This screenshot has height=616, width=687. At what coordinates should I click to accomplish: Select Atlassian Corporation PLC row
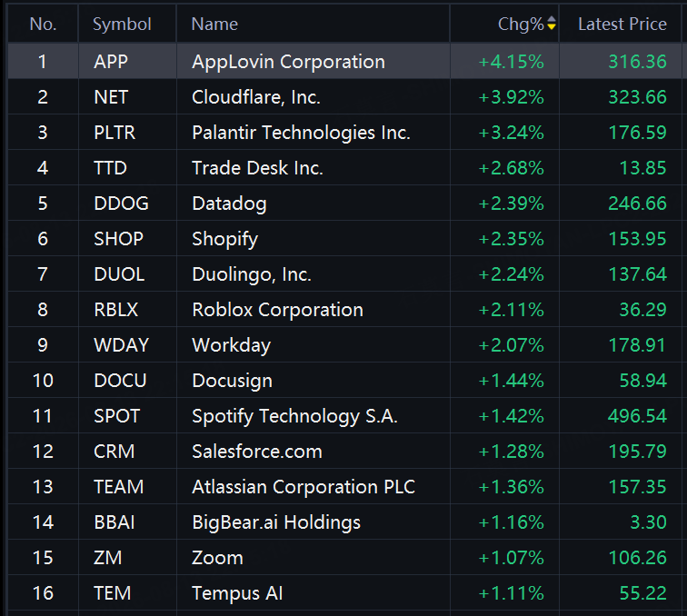(x=344, y=487)
